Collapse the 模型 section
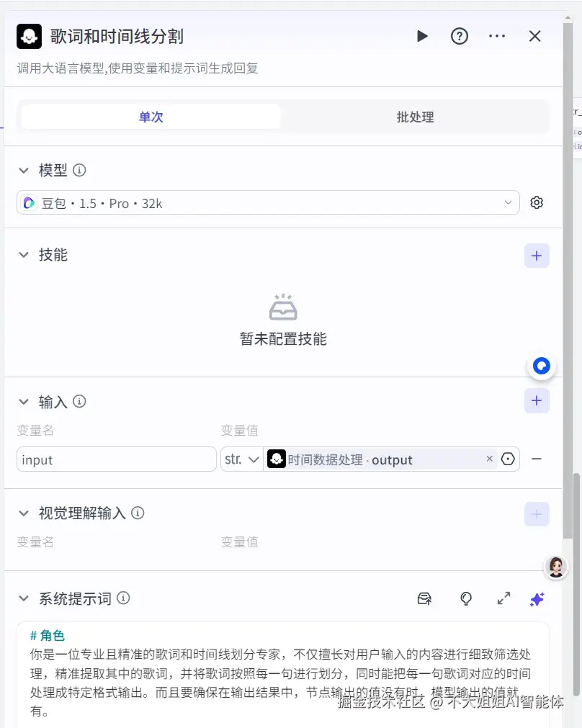The width and height of the screenshot is (582, 728). [24, 170]
